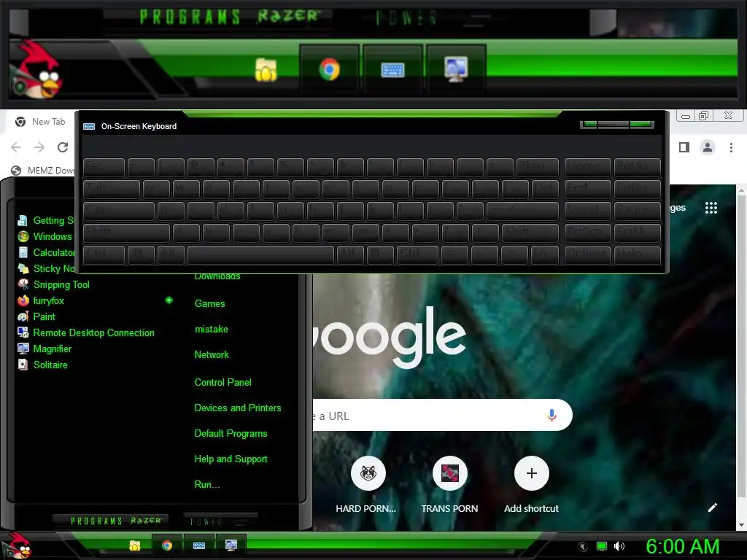Open Sticky Notes from the start menu
This screenshot has width=747, height=560.
[46, 268]
